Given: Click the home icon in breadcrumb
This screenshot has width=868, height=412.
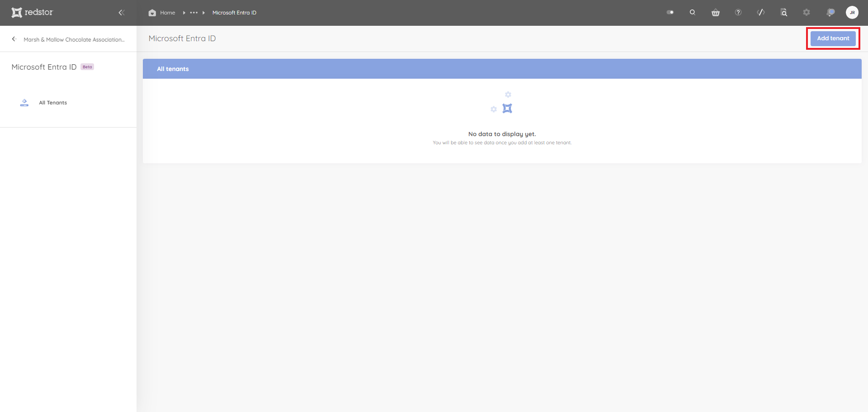Looking at the screenshot, I should 152,13.
